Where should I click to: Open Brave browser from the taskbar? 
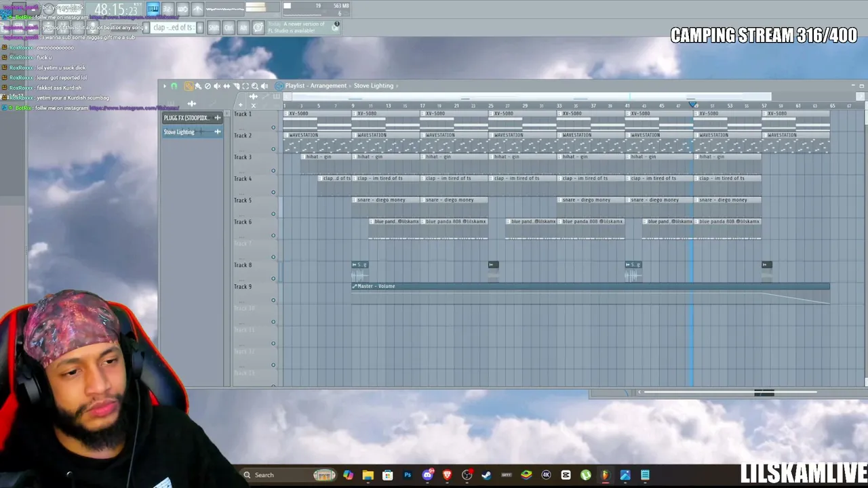point(447,475)
